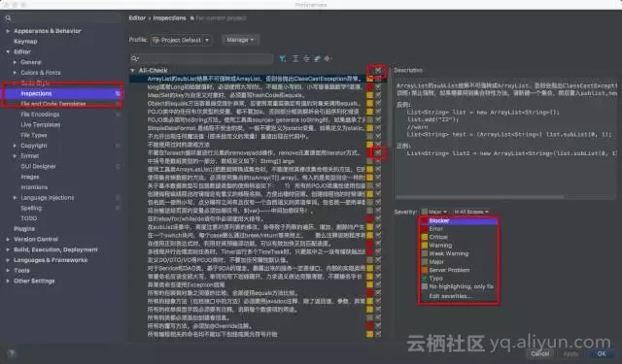The width and height of the screenshot is (622, 364).
Task: Select the File Types settings page
Action: click(x=34, y=135)
